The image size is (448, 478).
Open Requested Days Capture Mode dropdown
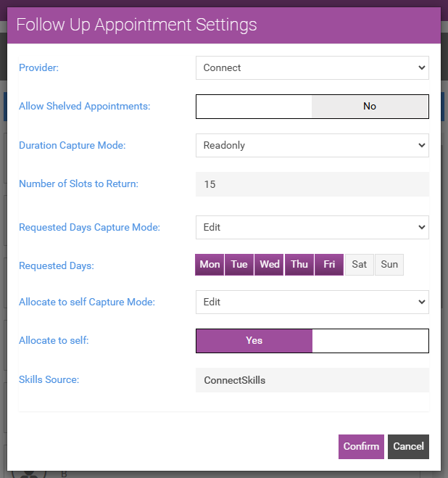312,227
